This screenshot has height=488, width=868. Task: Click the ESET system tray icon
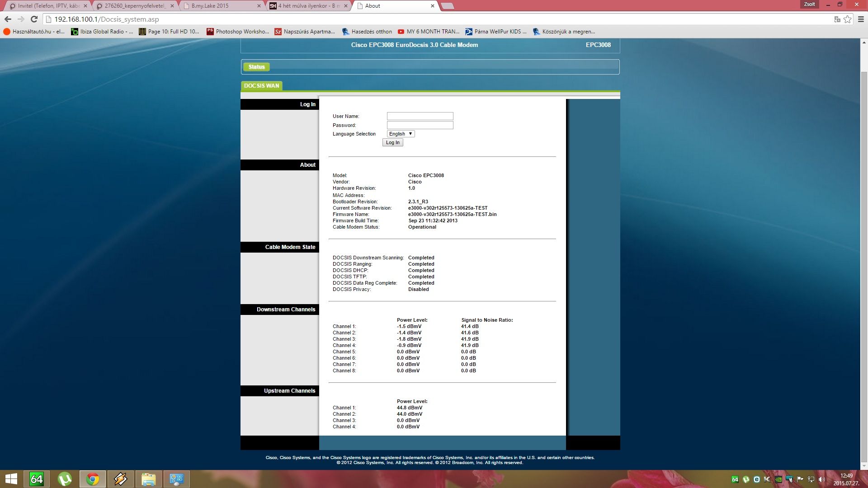(756, 479)
